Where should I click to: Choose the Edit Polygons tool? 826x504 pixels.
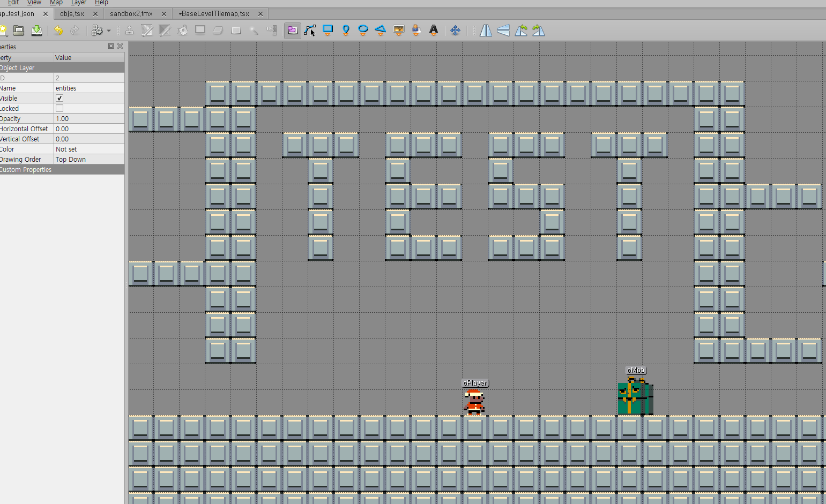(x=310, y=31)
